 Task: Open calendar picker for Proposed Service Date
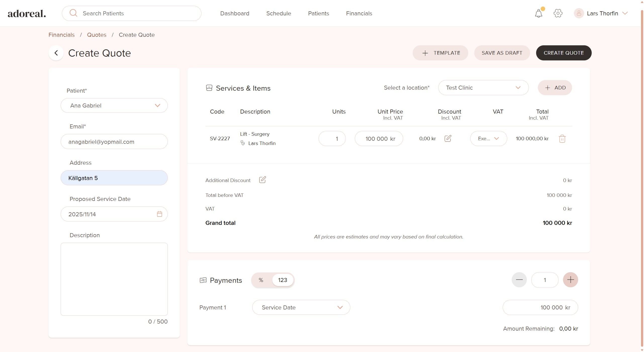[x=159, y=214]
